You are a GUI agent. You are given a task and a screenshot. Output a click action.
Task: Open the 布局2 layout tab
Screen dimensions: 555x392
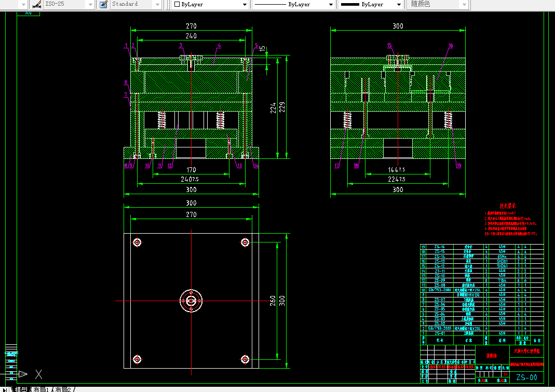tap(63, 389)
